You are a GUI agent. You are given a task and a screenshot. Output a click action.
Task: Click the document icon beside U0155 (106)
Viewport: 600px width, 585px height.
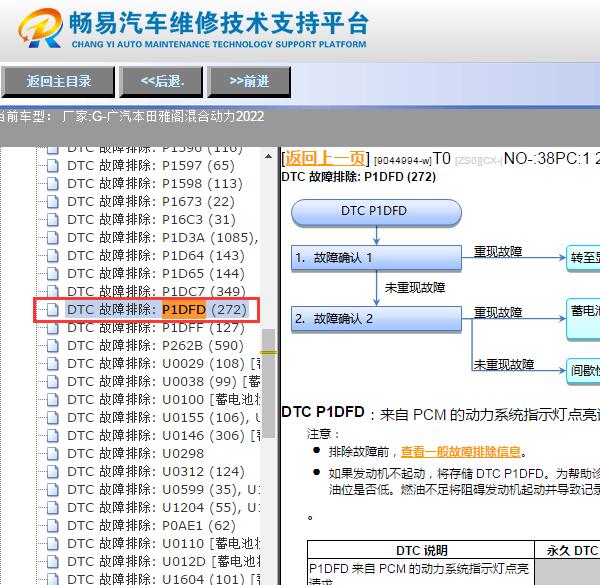52,417
